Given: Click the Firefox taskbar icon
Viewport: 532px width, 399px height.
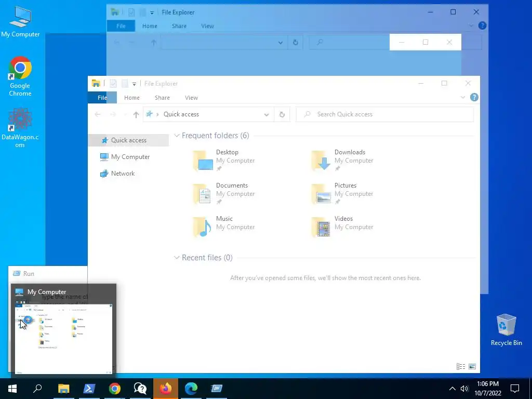Looking at the screenshot, I should click(x=166, y=388).
